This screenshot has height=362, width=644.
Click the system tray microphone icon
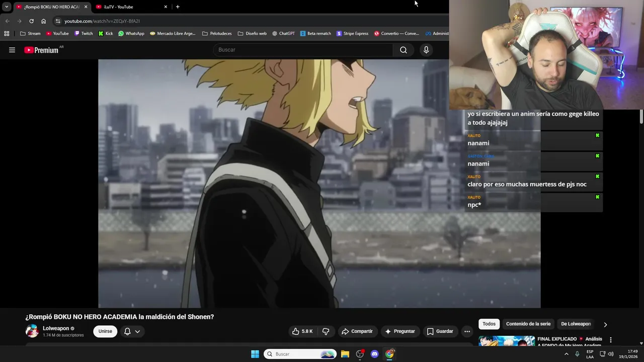click(x=577, y=354)
